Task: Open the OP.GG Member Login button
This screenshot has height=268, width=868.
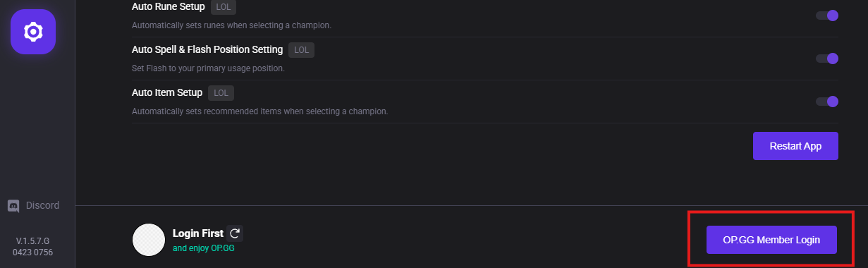Action: coord(771,240)
